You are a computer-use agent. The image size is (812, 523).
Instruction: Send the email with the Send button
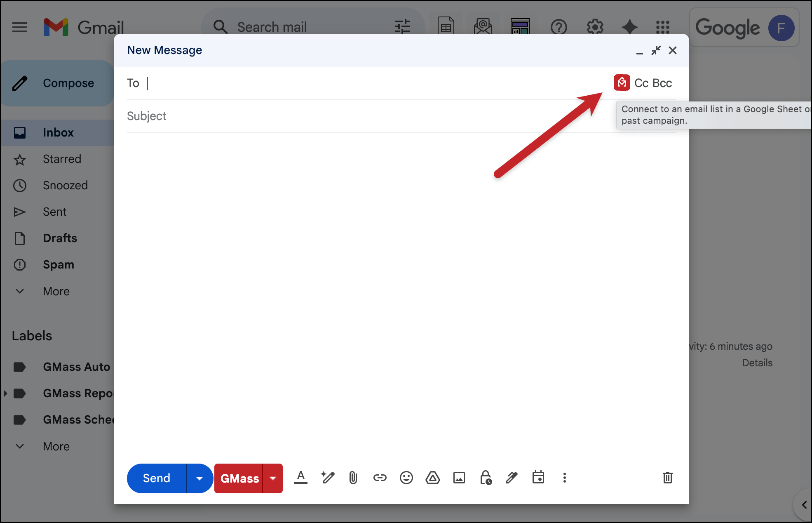(157, 478)
